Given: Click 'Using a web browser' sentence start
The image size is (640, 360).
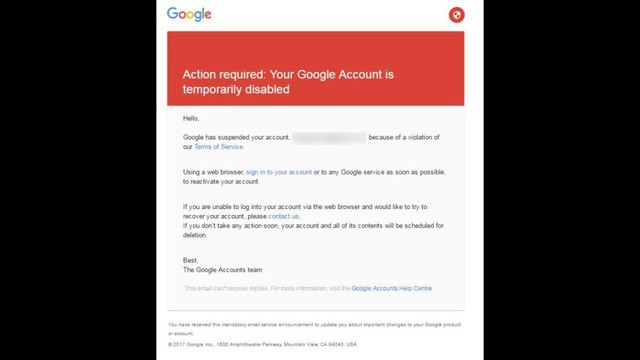Looking at the screenshot, I should 213,172.
